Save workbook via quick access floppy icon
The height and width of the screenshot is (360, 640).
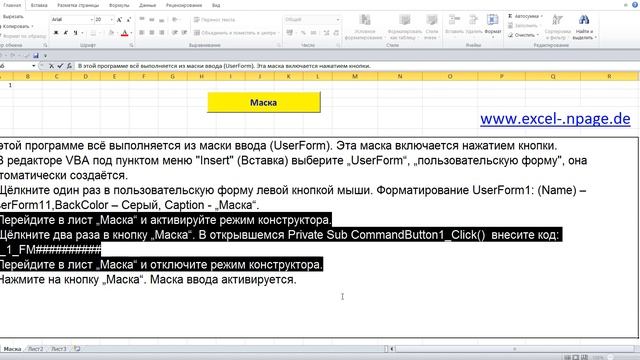[x=36, y=56]
